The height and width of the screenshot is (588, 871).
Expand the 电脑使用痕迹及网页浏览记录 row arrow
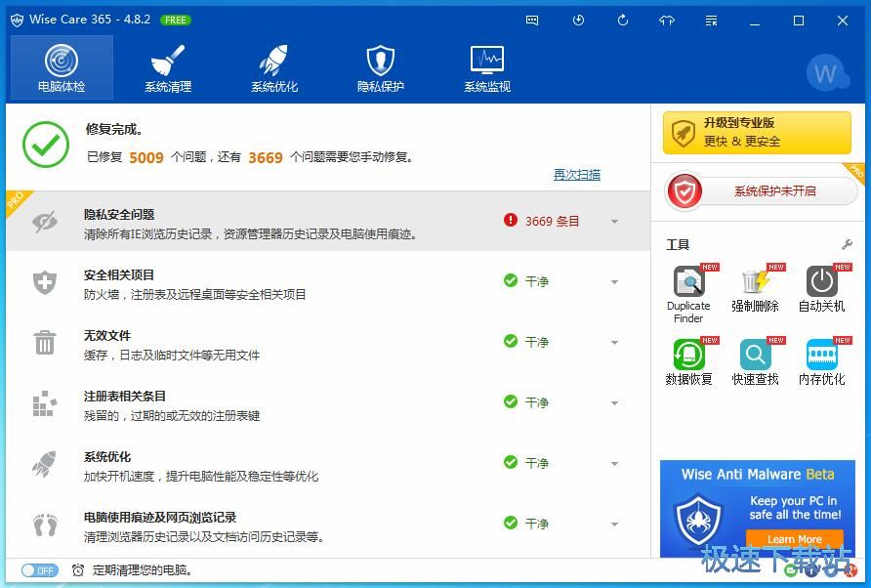point(614,525)
